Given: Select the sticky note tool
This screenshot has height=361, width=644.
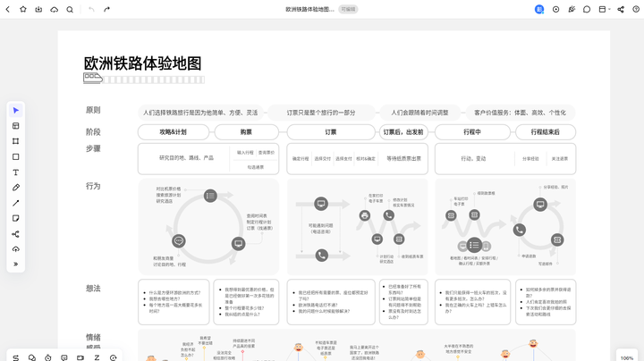Looking at the screenshot, I should pyautogui.click(x=15, y=218).
